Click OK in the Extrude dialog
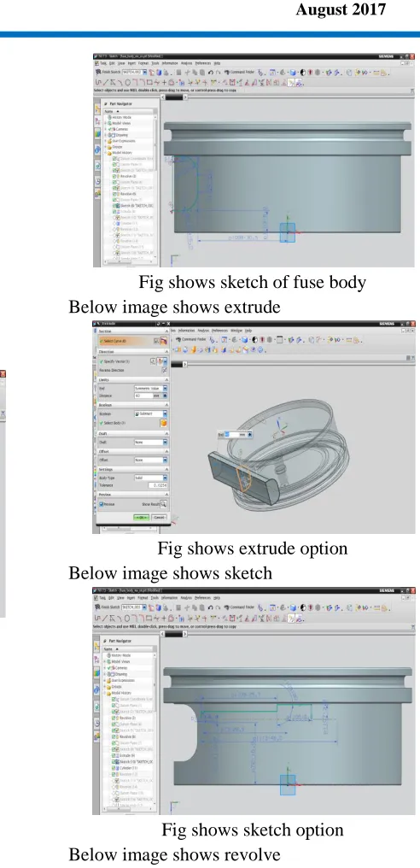The width and height of the screenshot is (420, 868). tap(141, 517)
